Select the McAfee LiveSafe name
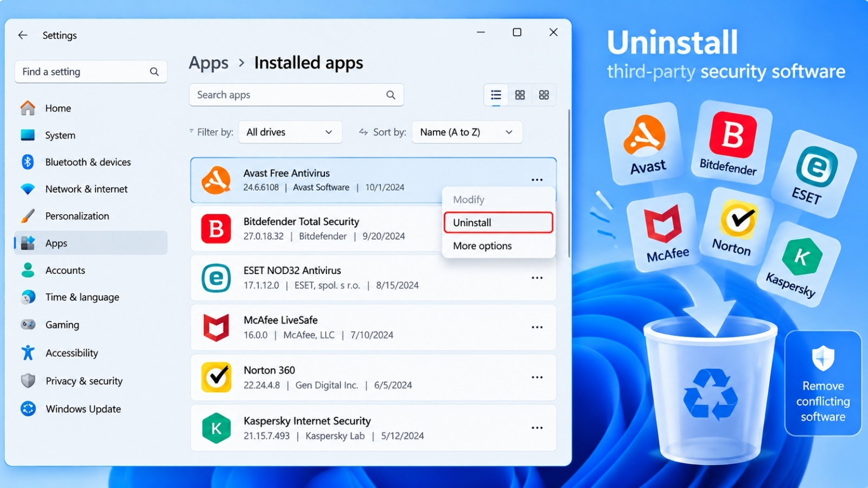 pos(280,320)
